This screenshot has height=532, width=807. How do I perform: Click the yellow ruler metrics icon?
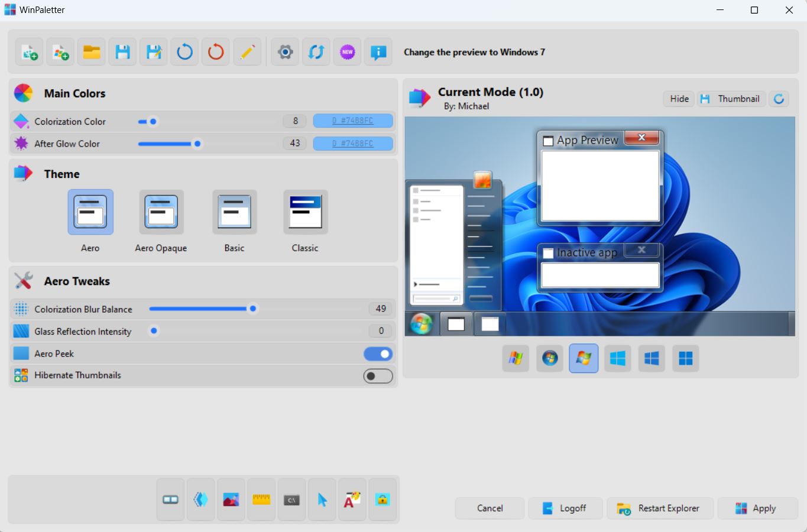(261, 500)
